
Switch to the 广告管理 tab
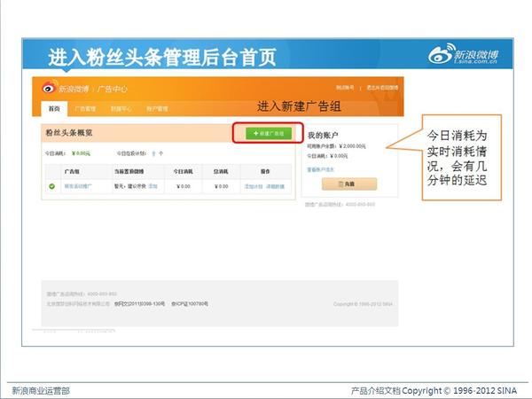85,109
